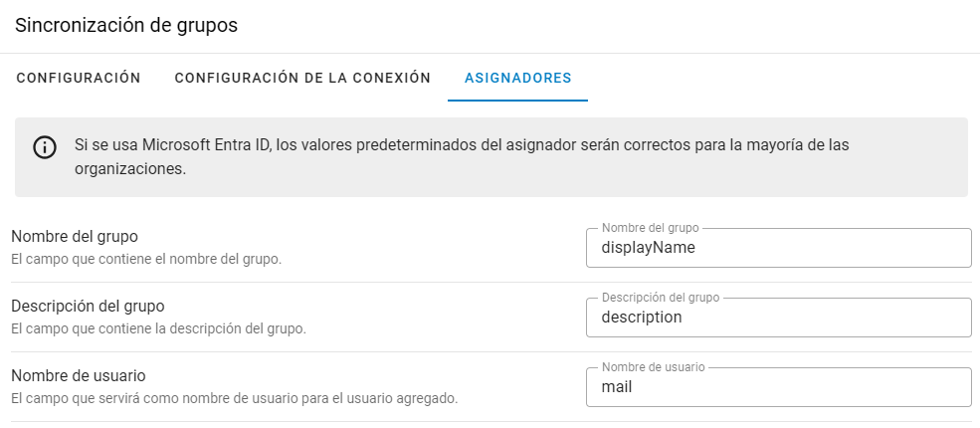
Task: Switch to the Configuración tab
Action: pos(79,78)
